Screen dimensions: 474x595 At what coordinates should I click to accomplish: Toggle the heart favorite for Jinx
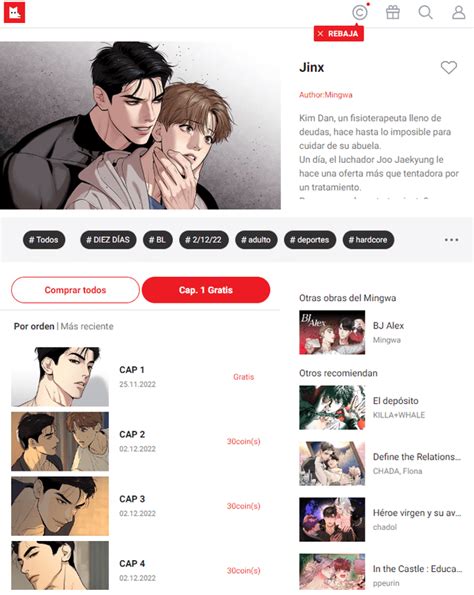click(x=449, y=68)
